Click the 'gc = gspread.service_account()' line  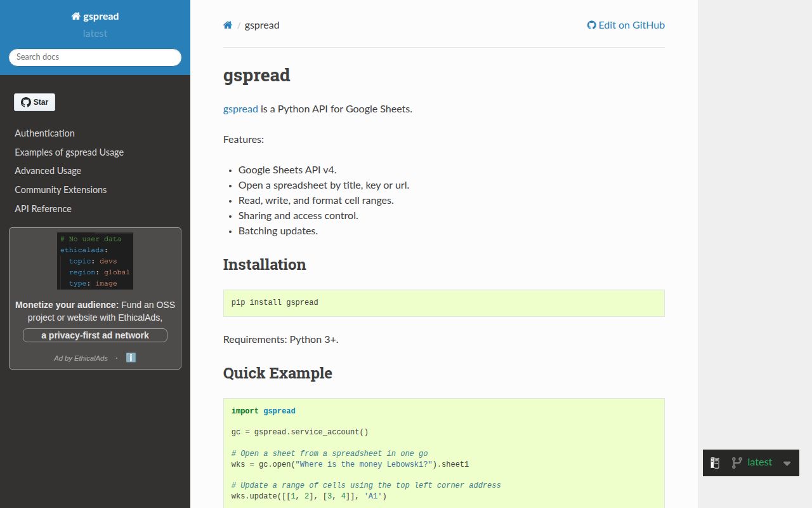click(x=300, y=432)
